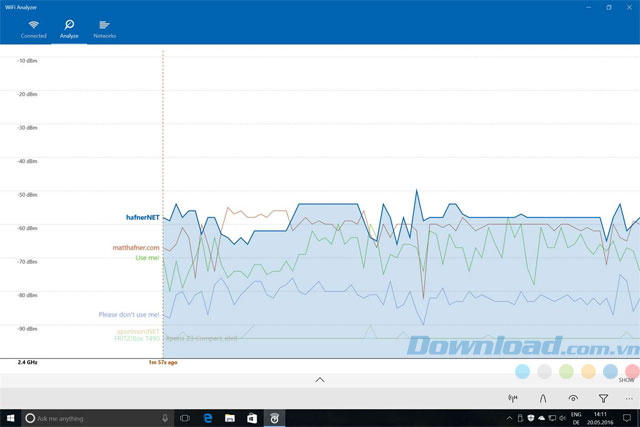Open Task View in the taskbar
The image size is (640, 427).
(185, 417)
